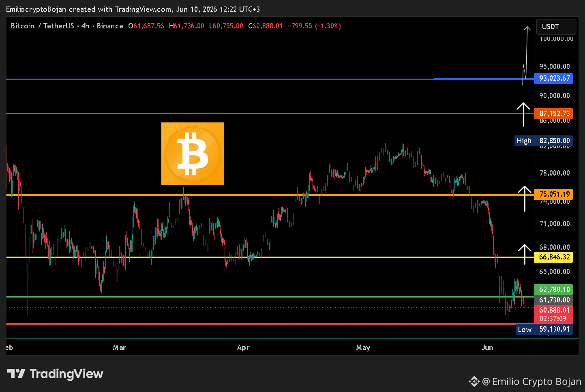The width and height of the screenshot is (585, 392).
Task: Click the Low 59,130.91 price label
Action: pos(544,329)
